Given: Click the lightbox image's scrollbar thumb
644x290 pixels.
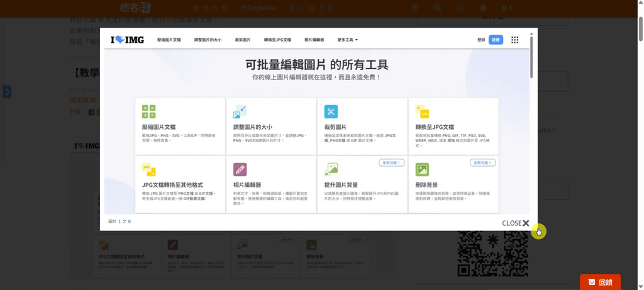Looking at the screenshot, I should 531,57.
